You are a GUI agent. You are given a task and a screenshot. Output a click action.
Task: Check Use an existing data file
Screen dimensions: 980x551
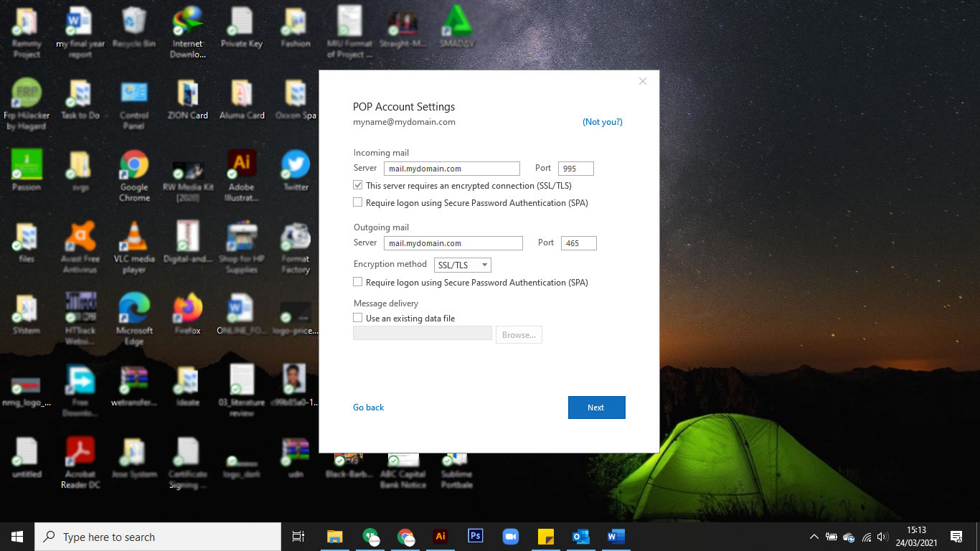click(358, 318)
